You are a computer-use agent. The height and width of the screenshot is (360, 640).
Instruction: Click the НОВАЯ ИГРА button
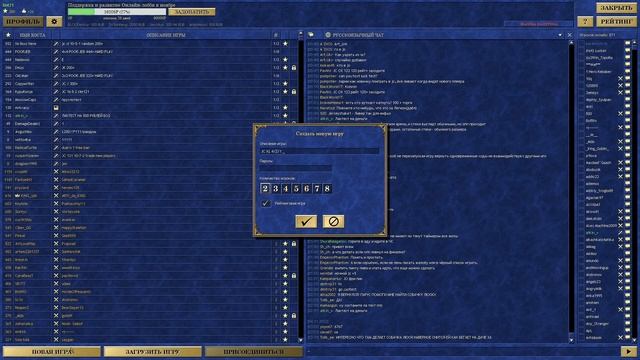52,351
